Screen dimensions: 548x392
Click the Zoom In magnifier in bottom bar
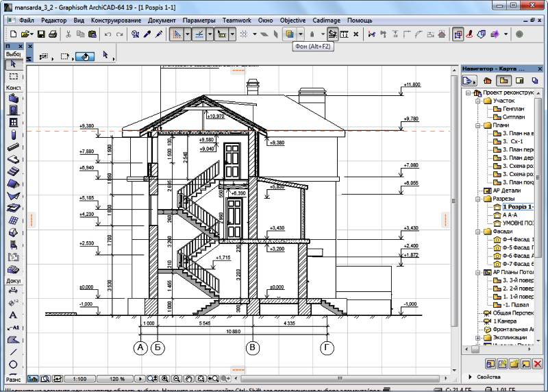point(164,379)
